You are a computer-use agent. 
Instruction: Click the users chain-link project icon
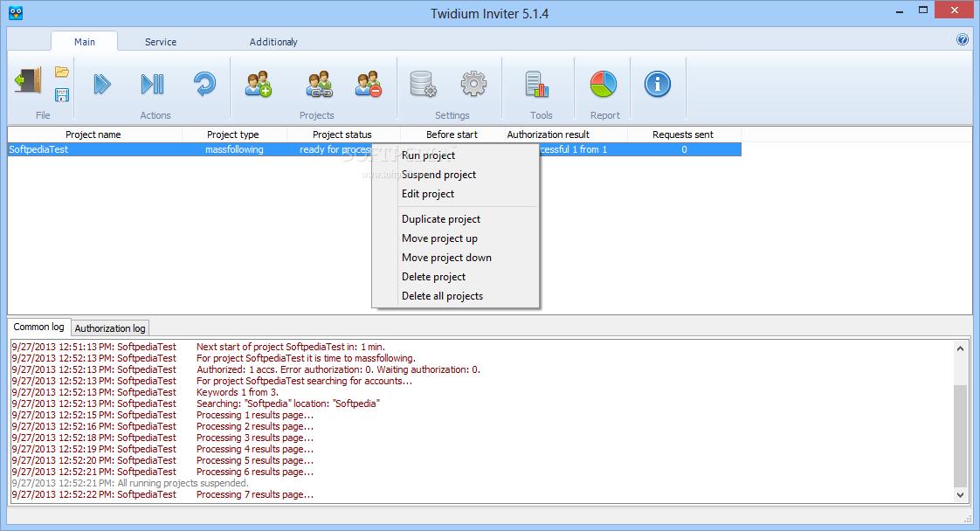[319, 84]
